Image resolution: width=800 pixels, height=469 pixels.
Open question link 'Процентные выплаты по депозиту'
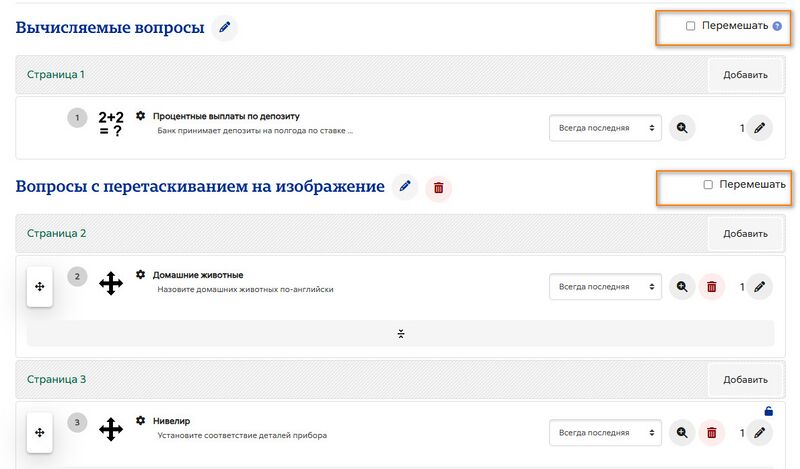click(226, 116)
